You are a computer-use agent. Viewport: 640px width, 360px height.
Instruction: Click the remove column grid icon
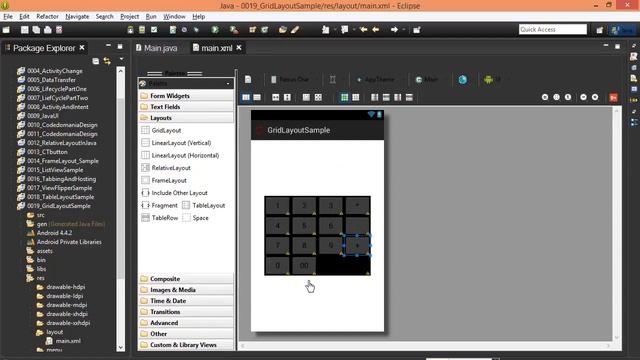click(398, 97)
